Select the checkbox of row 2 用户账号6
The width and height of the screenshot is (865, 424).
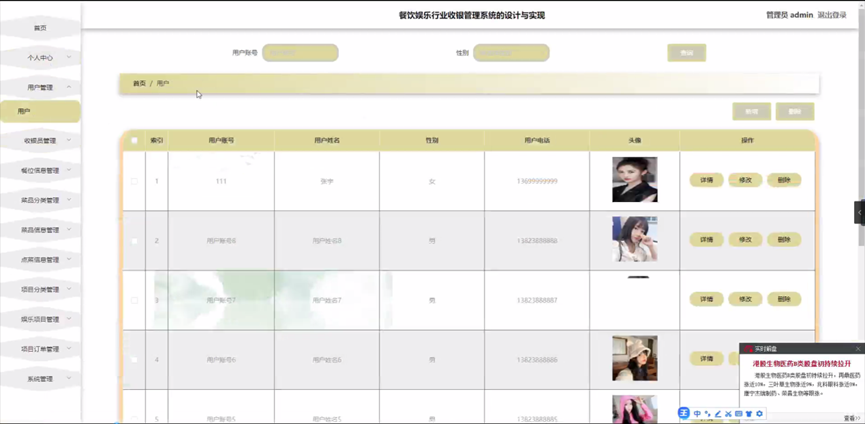(x=134, y=241)
